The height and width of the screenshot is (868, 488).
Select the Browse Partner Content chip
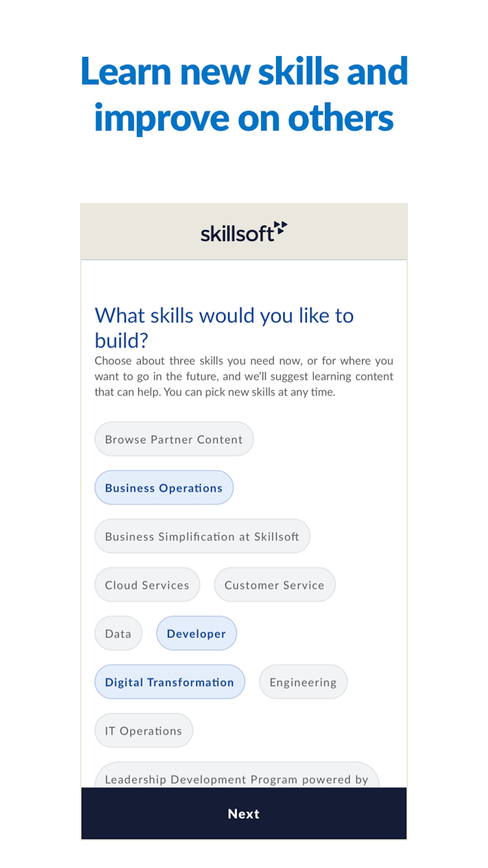coord(174,439)
